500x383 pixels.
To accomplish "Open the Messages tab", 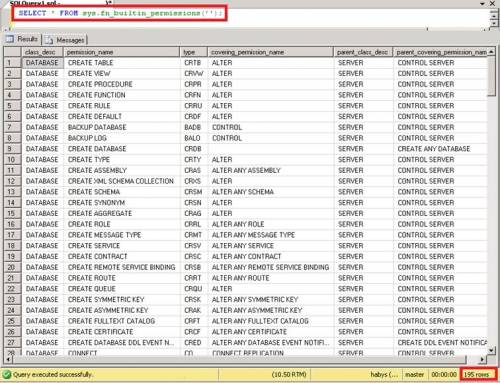I will [x=65, y=40].
